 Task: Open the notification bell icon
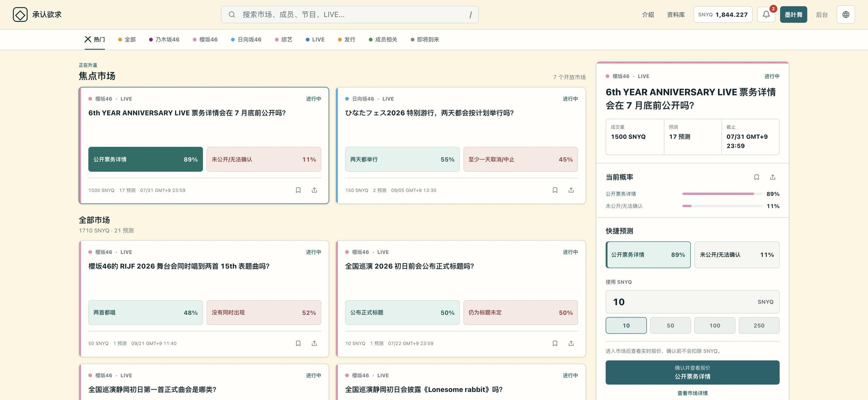tap(766, 14)
